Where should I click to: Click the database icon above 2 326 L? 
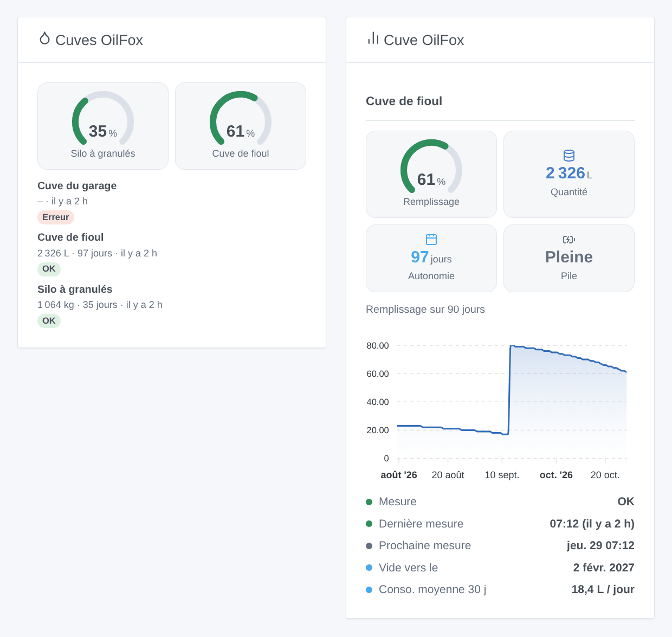(569, 156)
